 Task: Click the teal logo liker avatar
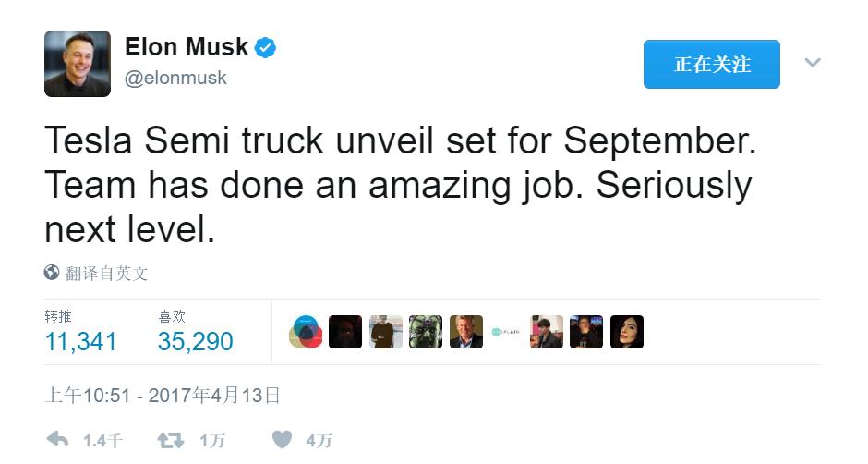coord(507,332)
